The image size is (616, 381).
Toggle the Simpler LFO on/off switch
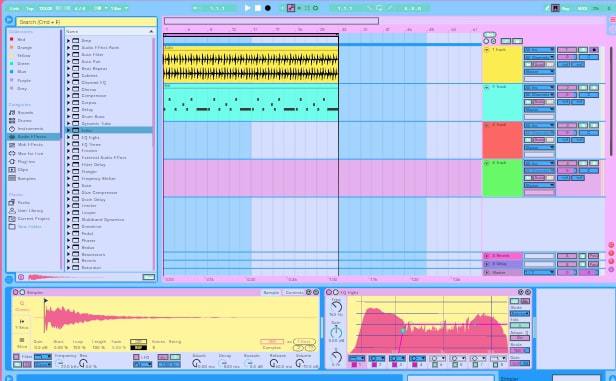(136, 357)
